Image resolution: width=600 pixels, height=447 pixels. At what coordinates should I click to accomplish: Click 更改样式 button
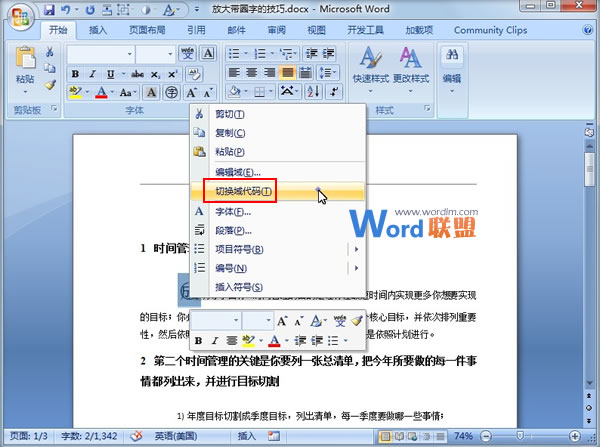click(x=411, y=69)
